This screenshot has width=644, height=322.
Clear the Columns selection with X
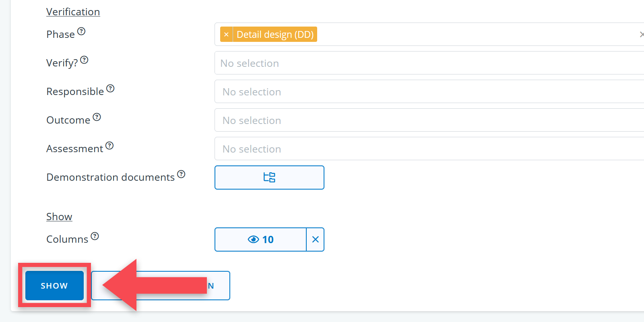pos(316,239)
